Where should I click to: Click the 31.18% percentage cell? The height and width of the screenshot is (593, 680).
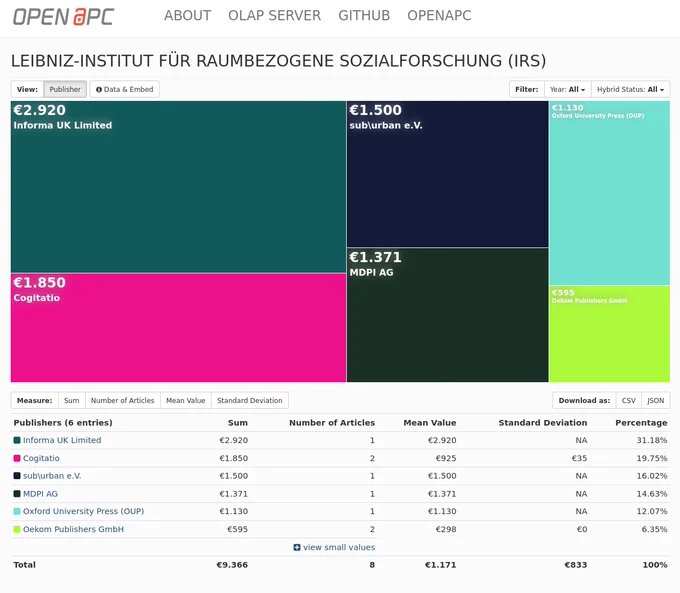pyautogui.click(x=652, y=440)
